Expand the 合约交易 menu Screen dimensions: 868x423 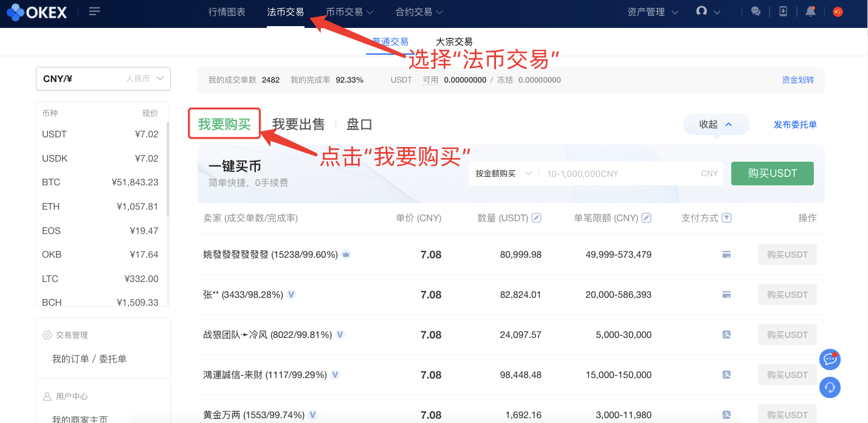[x=419, y=12]
